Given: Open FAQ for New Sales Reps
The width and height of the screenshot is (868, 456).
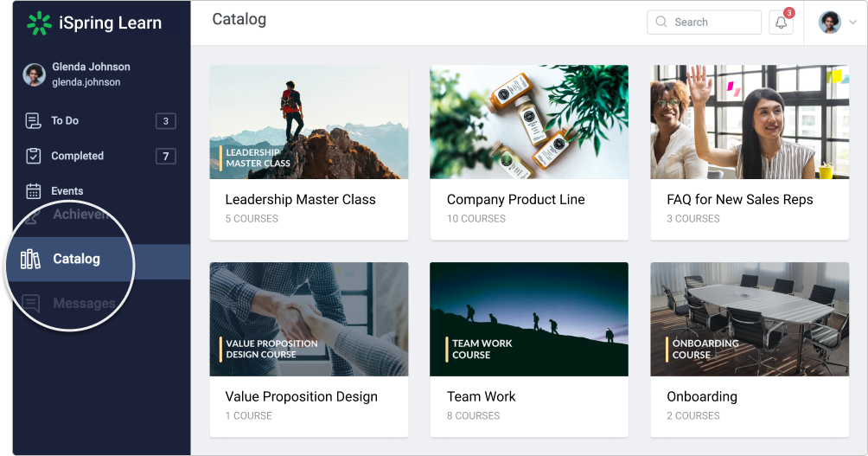Looking at the screenshot, I should pyautogui.click(x=739, y=200).
